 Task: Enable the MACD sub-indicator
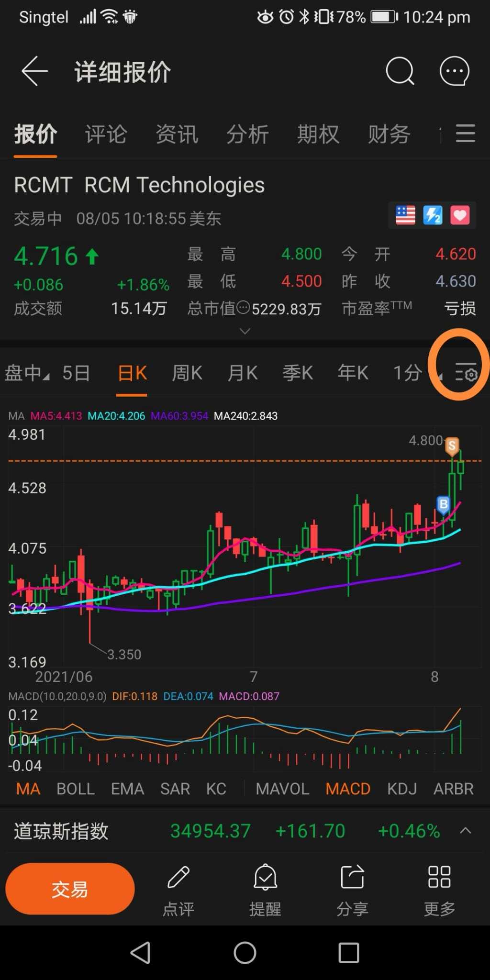click(x=348, y=789)
